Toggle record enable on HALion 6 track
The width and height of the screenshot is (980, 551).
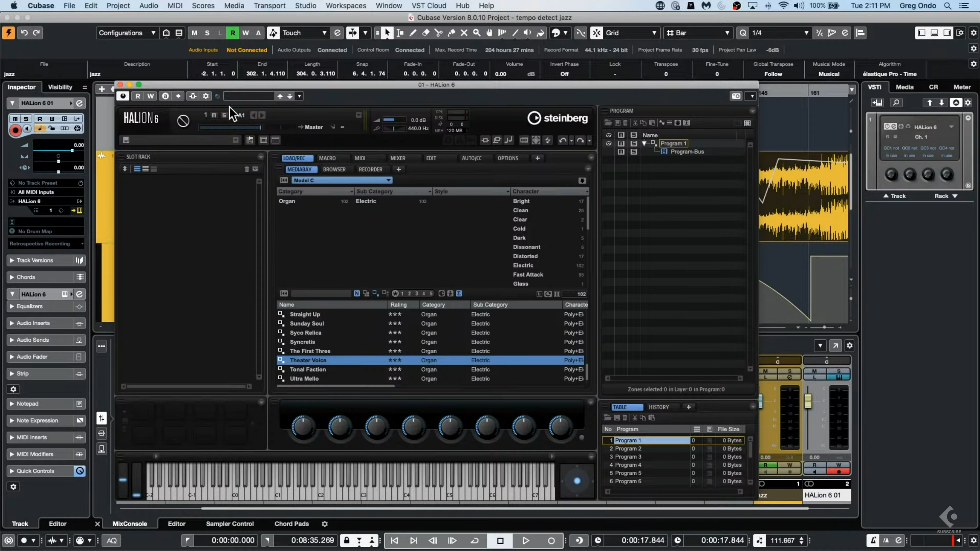(x=15, y=130)
